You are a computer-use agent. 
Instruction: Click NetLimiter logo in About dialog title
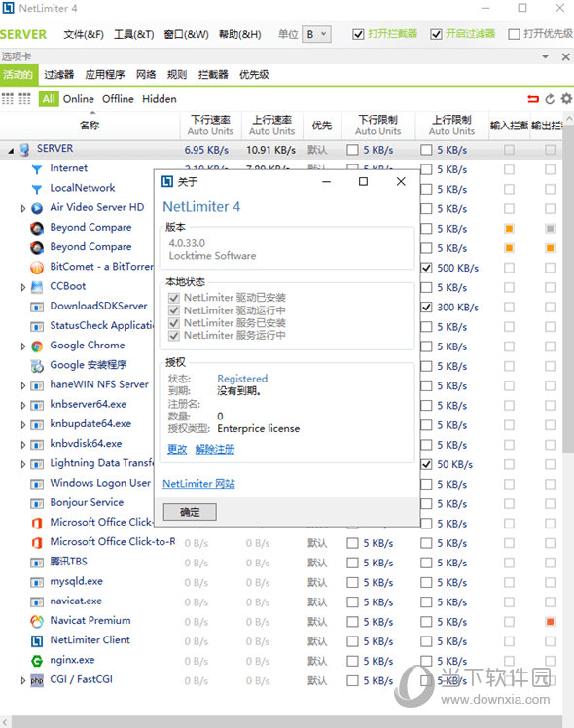tap(167, 182)
